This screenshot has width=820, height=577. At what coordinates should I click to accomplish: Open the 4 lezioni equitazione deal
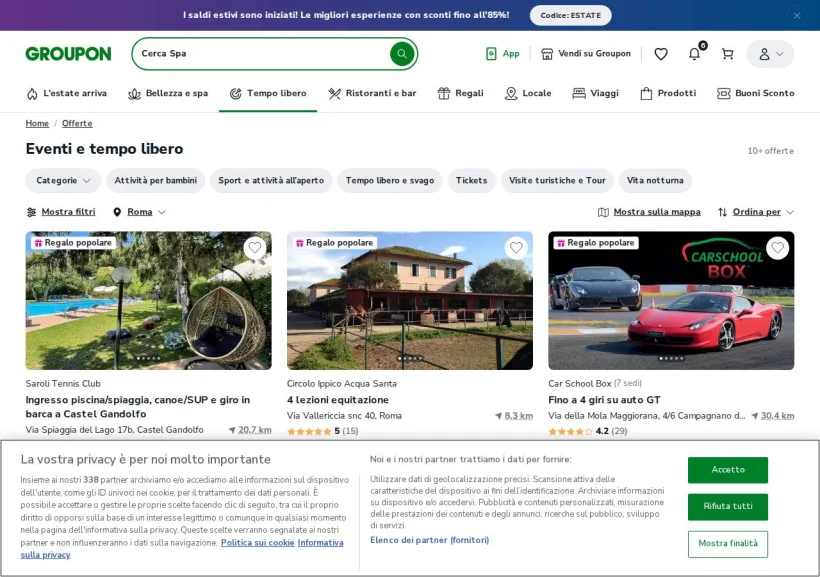point(338,400)
